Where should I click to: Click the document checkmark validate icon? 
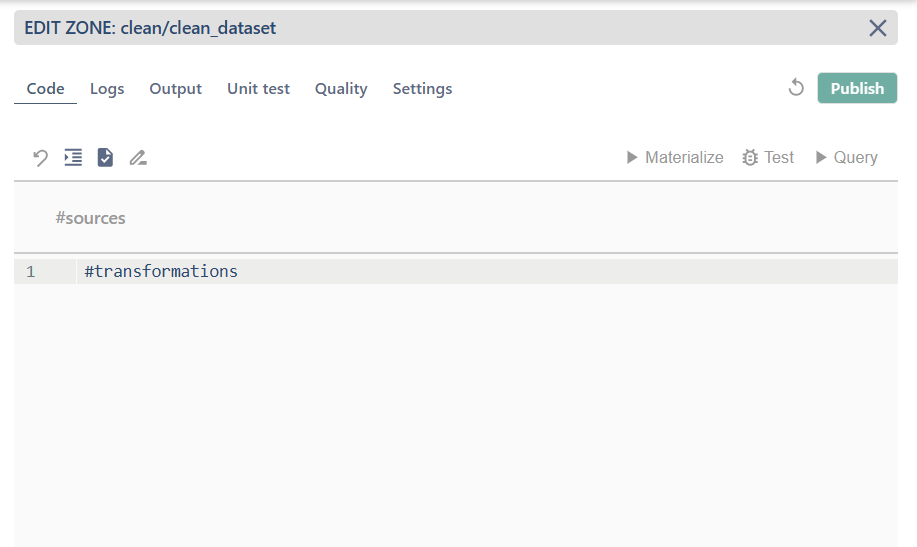coord(105,157)
